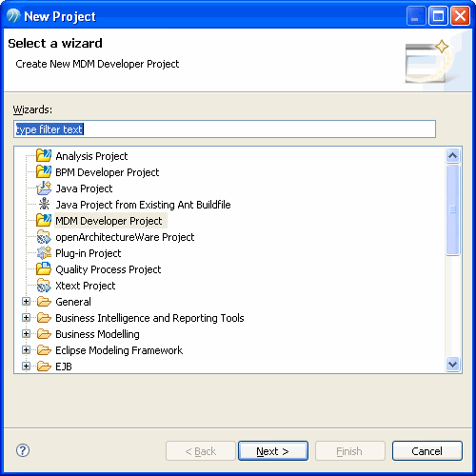Expand the EJB folder

coord(27,367)
